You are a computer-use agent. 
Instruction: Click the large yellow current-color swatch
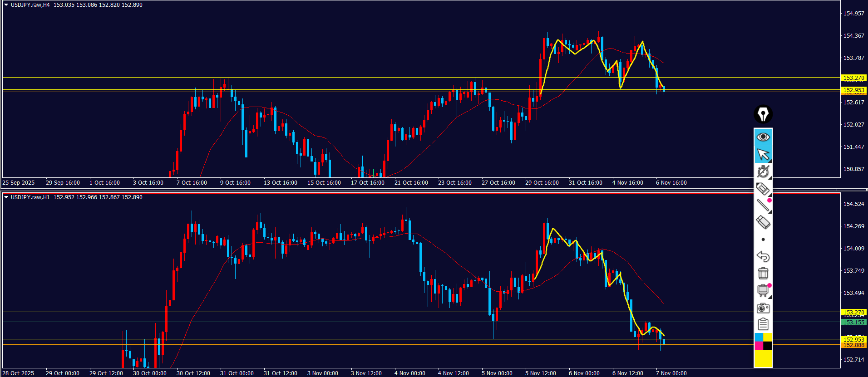pos(763,359)
